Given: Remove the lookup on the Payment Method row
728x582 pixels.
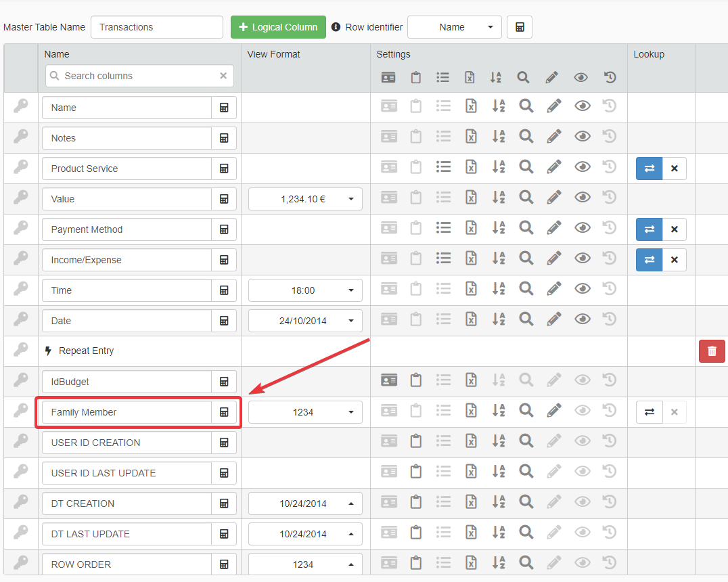Looking at the screenshot, I should point(674,229).
